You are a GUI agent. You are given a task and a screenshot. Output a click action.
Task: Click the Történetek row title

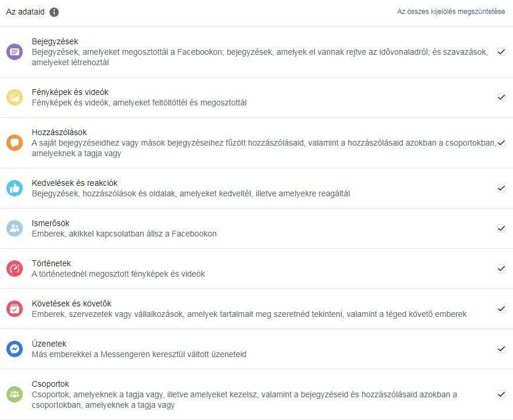pos(51,263)
